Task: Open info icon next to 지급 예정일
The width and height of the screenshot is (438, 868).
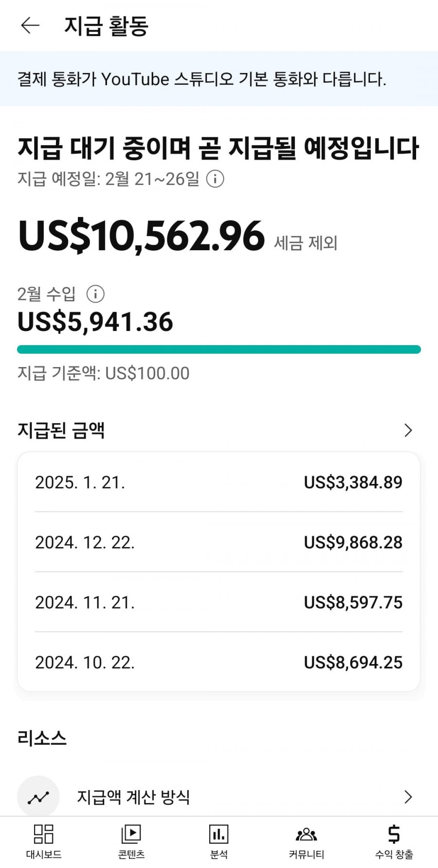Action: tap(215, 179)
